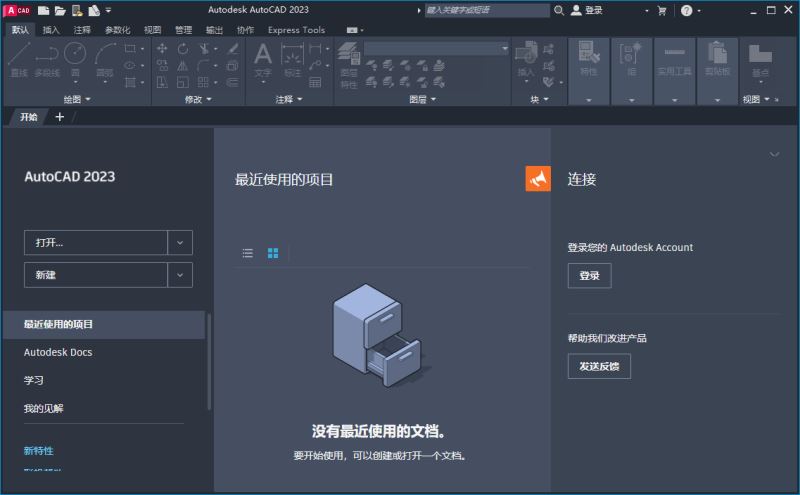Expand the 修改 (Modify) panel dropdown
Screen dimensions: 800x495
coord(198,100)
